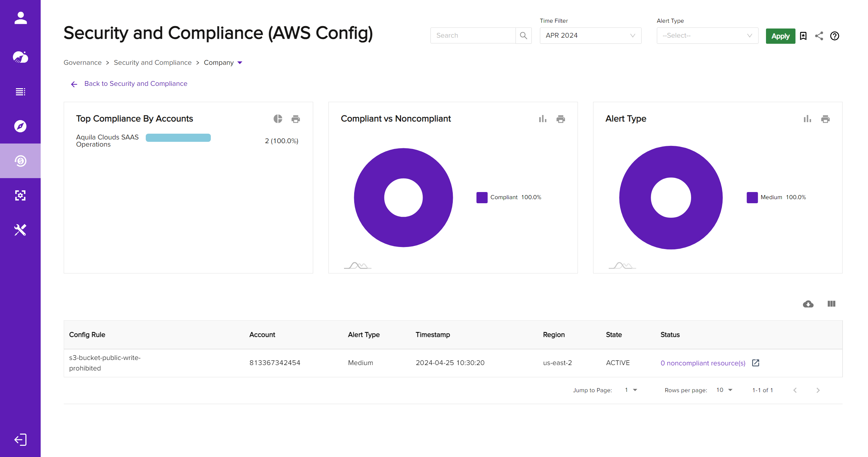868x457 pixels.
Task: Click the logout icon at sidebar bottom
Action: click(20, 440)
